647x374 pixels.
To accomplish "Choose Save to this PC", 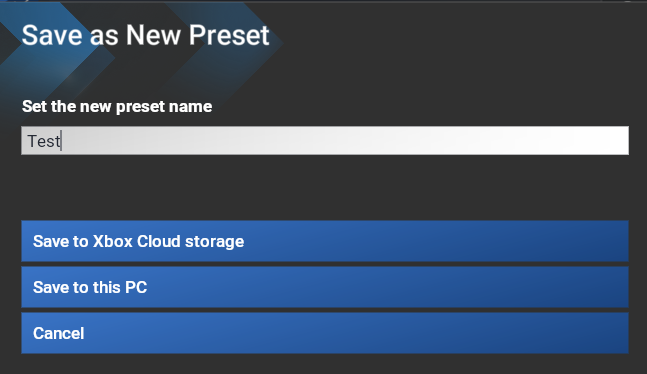I will (325, 287).
